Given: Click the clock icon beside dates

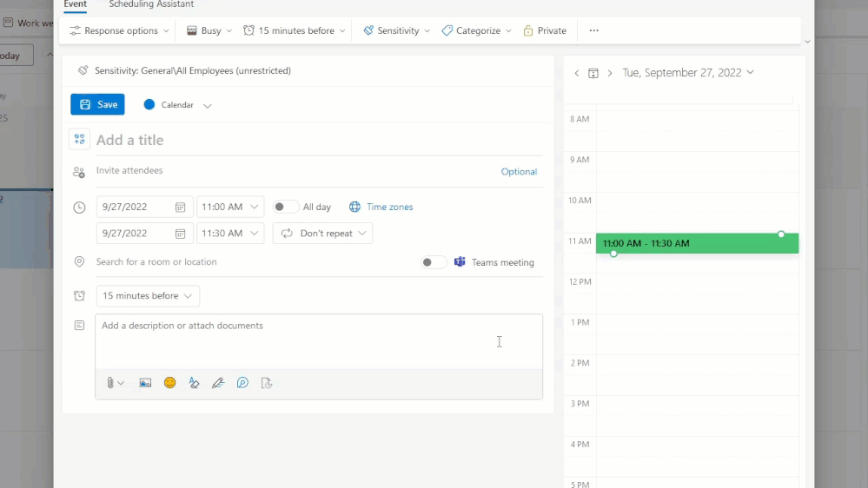Looking at the screenshot, I should coord(79,208).
